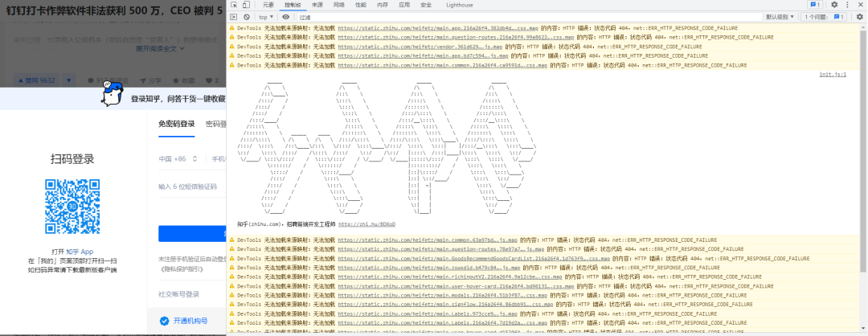
Task: Open the 知乎 App link under the QR code
Action: [80, 252]
